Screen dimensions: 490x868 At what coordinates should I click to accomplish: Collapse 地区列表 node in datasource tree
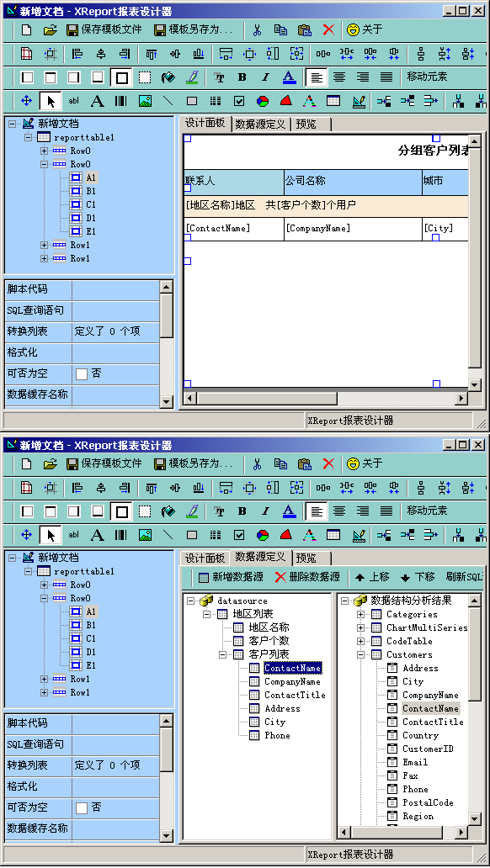coord(207,614)
